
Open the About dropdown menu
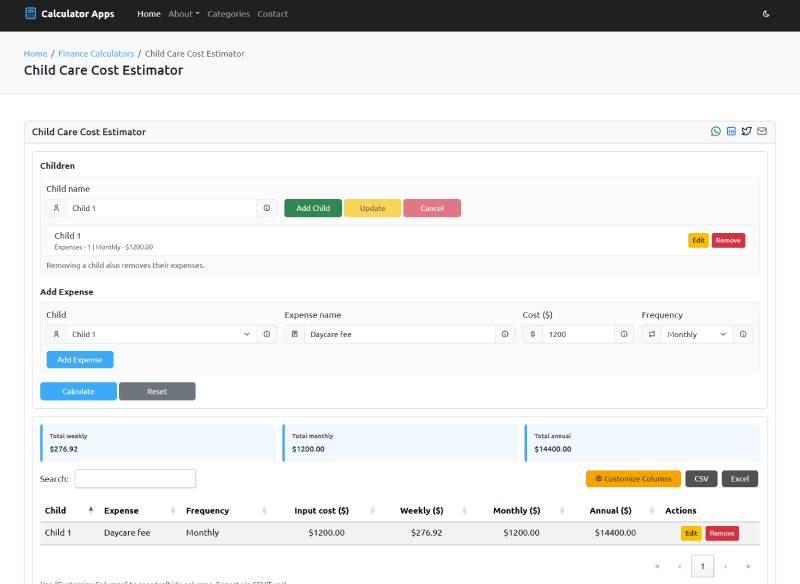pyautogui.click(x=183, y=14)
